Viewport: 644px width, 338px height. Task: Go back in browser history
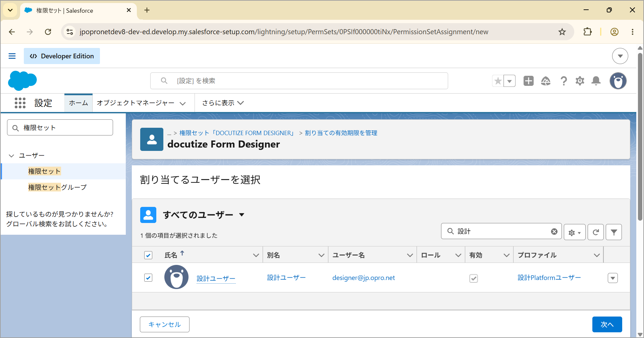(12, 32)
